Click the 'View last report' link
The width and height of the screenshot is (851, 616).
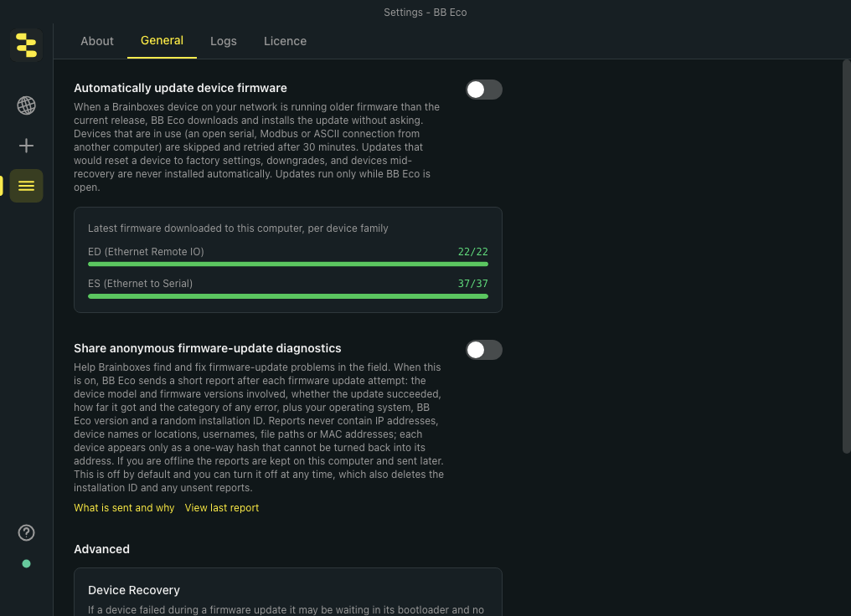pyautogui.click(x=222, y=508)
